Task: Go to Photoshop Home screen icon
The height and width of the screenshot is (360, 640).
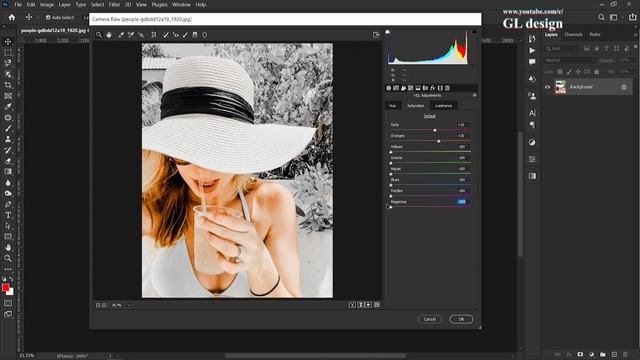Action: click(x=12, y=18)
